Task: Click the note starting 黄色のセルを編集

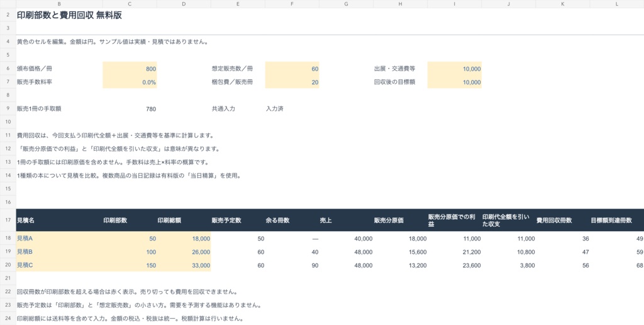Action: point(113,42)
